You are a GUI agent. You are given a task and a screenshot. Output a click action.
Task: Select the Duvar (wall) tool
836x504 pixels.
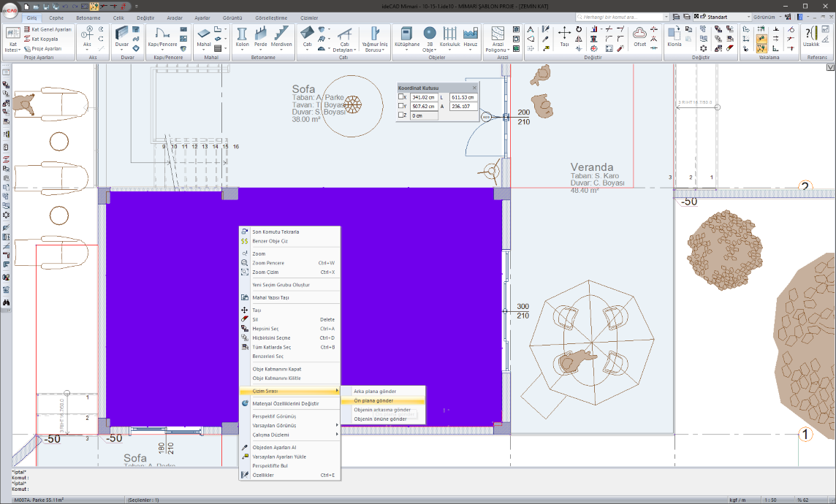121,36
